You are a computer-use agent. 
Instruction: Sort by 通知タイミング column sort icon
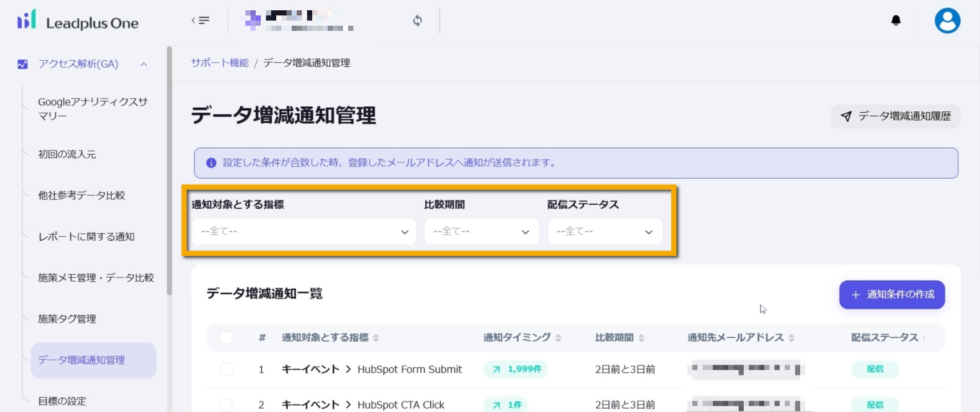[x=558, y=338]
